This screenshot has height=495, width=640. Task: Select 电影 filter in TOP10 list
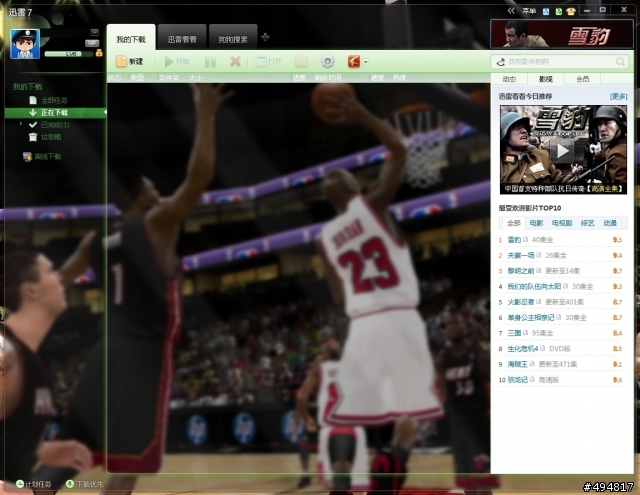(x=536, y=223)
